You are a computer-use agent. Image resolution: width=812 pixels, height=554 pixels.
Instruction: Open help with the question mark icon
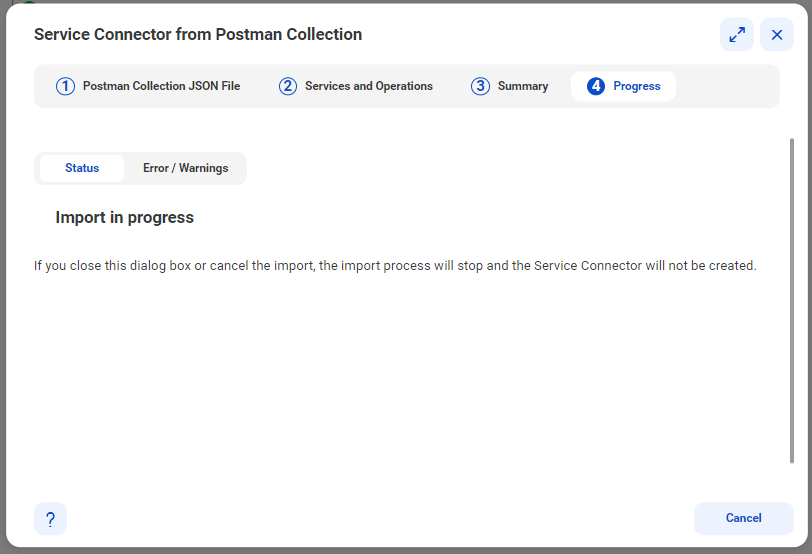click(x=50, y=518)
